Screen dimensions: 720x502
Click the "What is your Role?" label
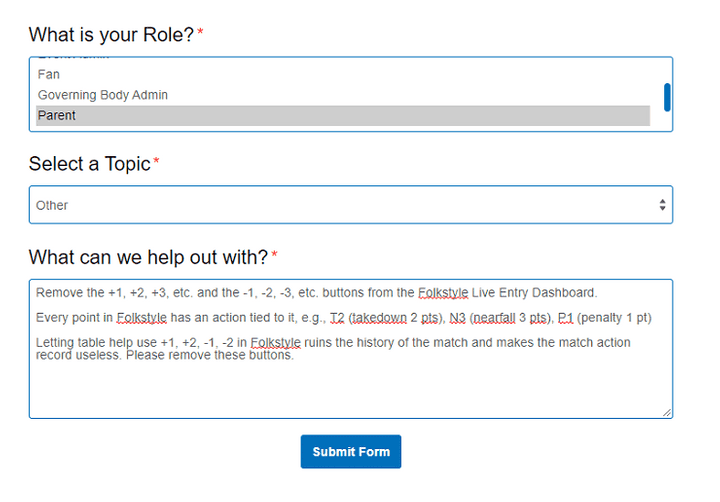111,35
